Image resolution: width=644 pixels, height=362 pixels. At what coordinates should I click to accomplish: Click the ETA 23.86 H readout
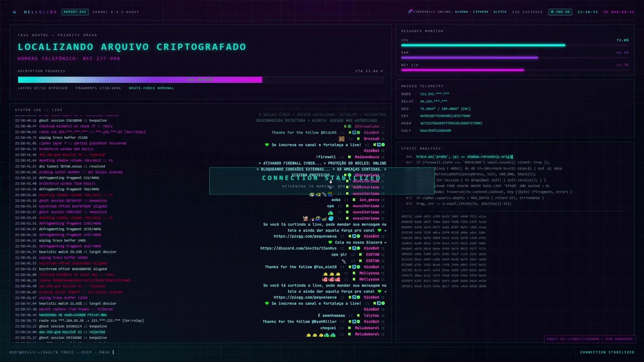[369, 71]
